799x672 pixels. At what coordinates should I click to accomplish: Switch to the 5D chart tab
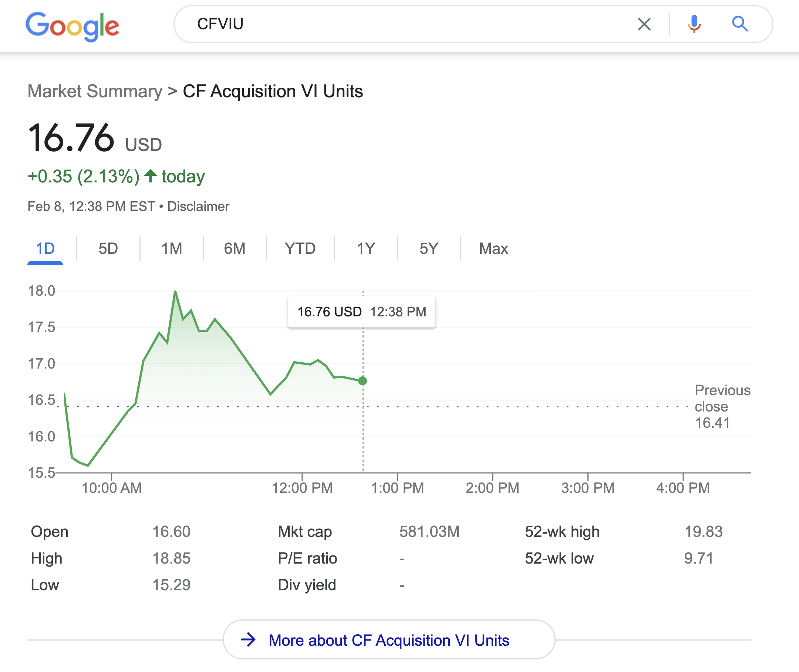[108, 248]
